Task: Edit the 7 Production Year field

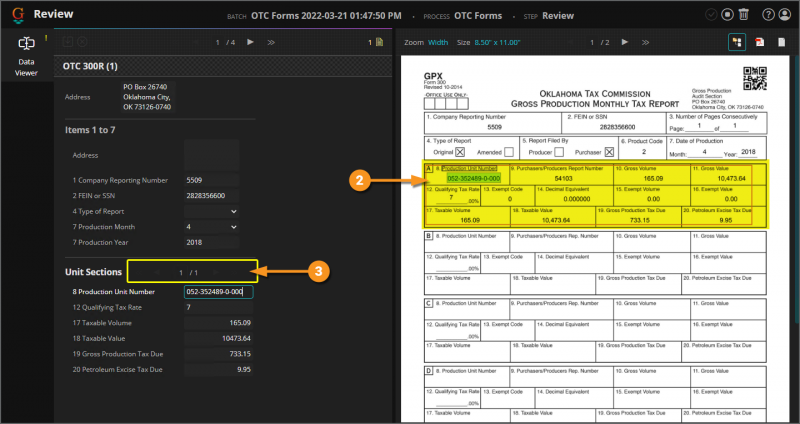Action: (x=211, y=242)
